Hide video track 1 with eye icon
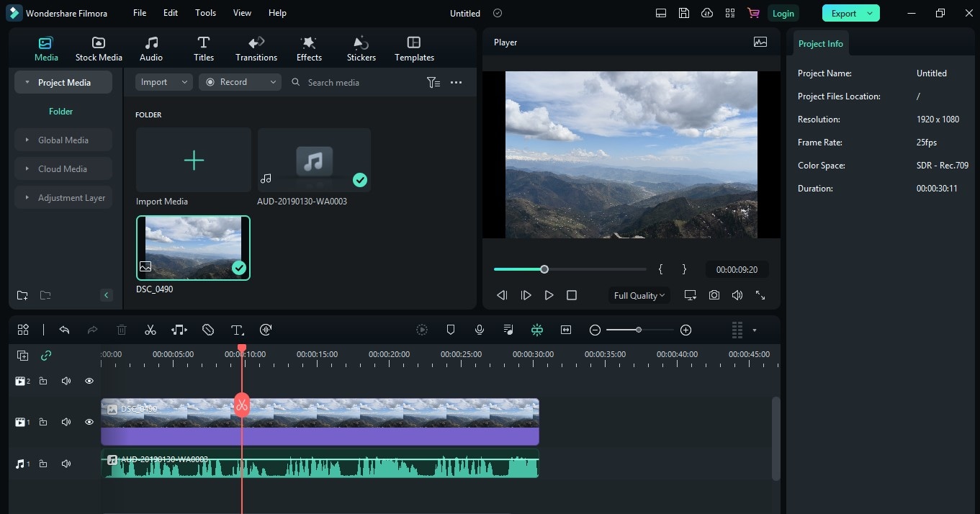The width and height of the screenshot is (980, 514). tap(89, 422)
